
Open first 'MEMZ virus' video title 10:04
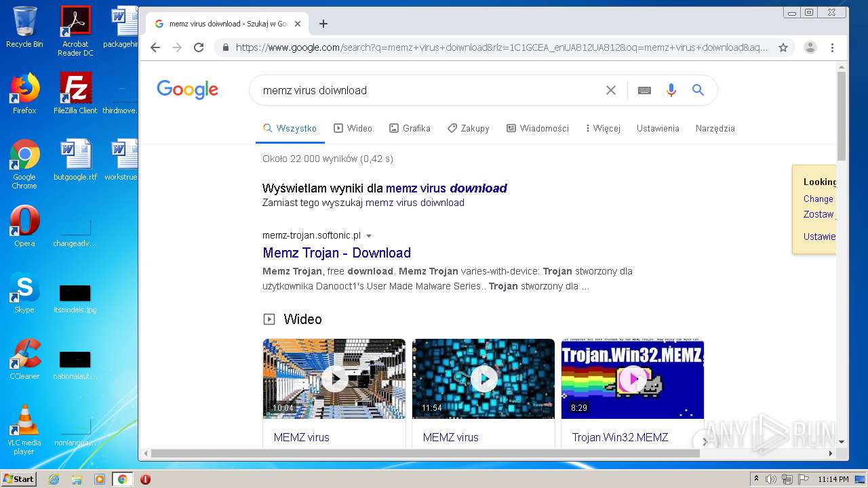click(301, 438)
